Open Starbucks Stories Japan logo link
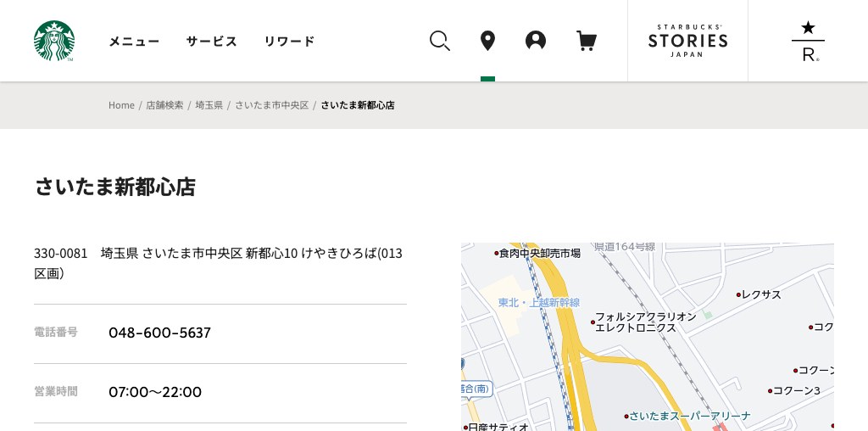Image resolution: width=868 pixels, height=431 pixels. (x=687, y=41)
